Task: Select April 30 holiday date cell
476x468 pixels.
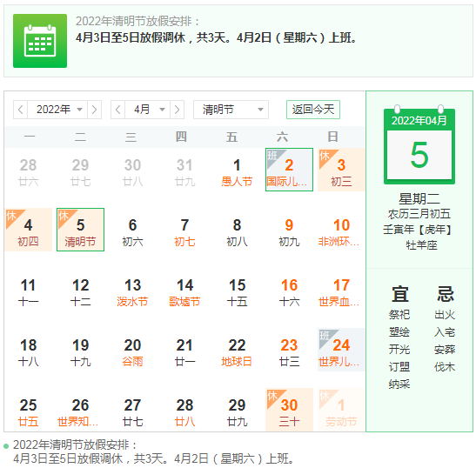Action: point(289,410)
